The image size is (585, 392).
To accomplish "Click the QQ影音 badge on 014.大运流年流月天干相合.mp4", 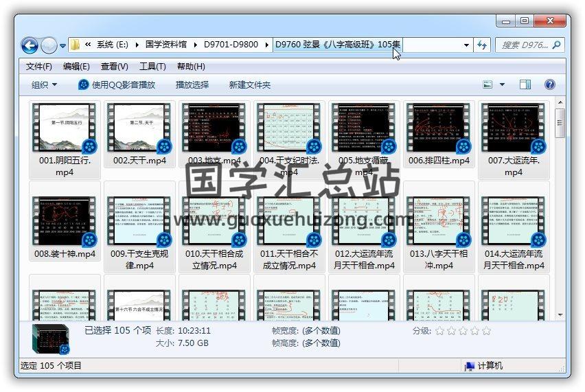I will (538, 240).
